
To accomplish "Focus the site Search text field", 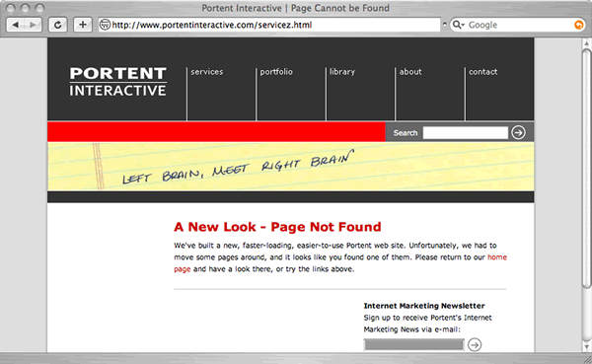I will click(465, 133).
